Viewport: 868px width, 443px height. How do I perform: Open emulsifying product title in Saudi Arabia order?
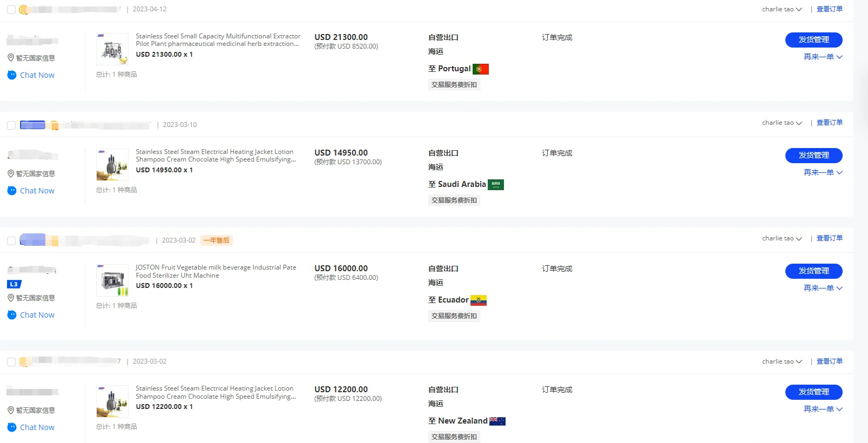click(x=216, y=156)
